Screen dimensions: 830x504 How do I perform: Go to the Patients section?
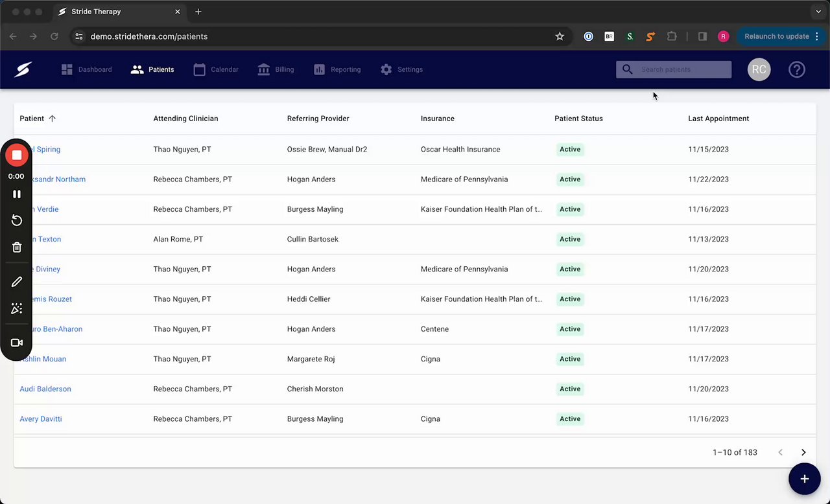click(152, 69)
